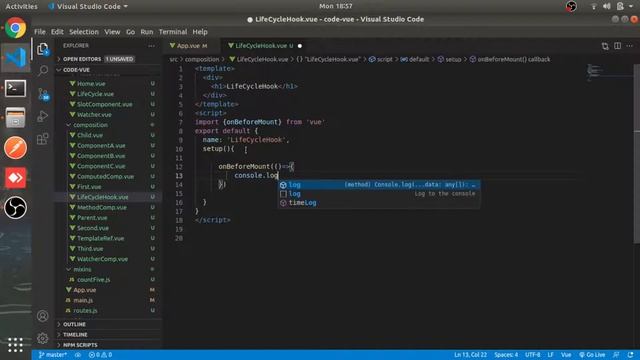Viewport: 640px width, 360px height.
Task: Select the timeLog suggestion
Action: click(x=379, y=203)
